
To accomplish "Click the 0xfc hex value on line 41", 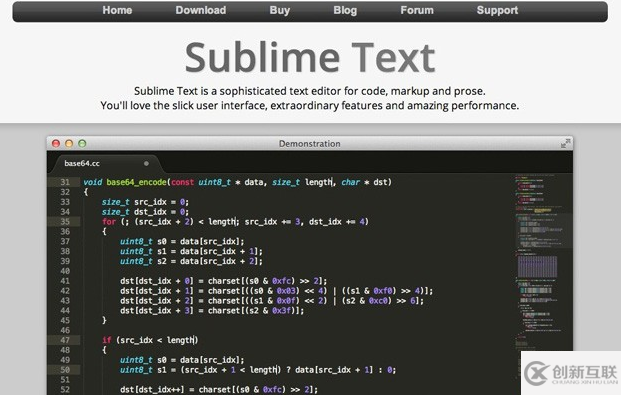I will [x=282, y=281].
